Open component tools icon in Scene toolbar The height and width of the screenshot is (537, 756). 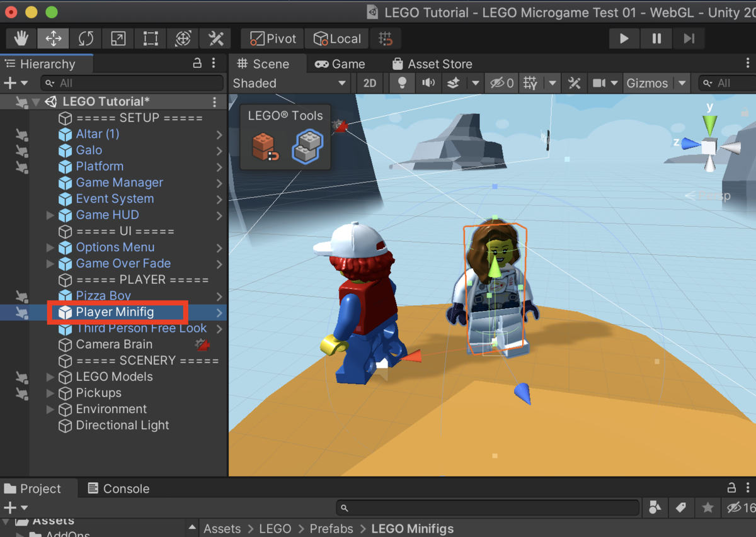[574, 83]
